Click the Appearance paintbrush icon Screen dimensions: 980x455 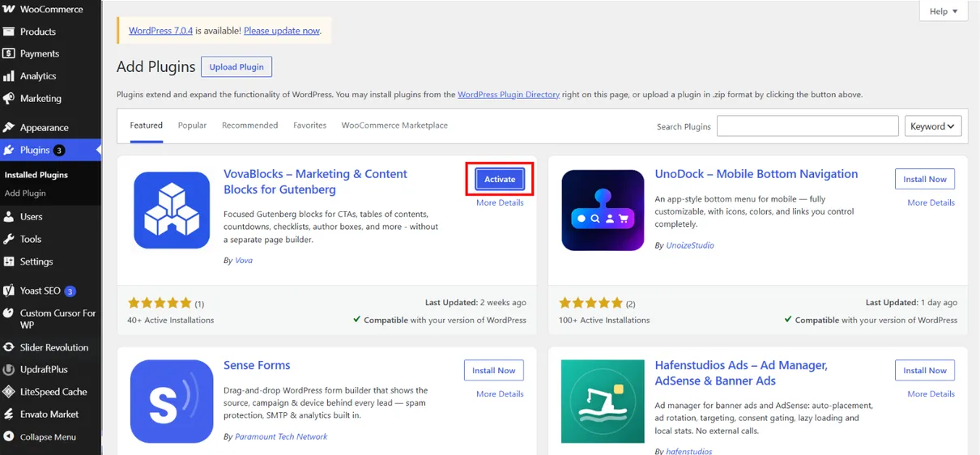pyautogui.click(x=8, y=128)
